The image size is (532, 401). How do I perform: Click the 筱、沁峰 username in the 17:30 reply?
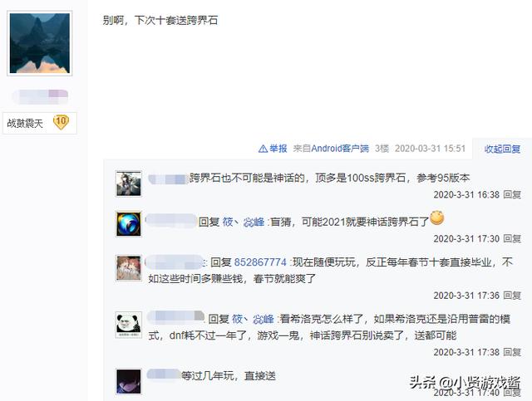[244, 222]
